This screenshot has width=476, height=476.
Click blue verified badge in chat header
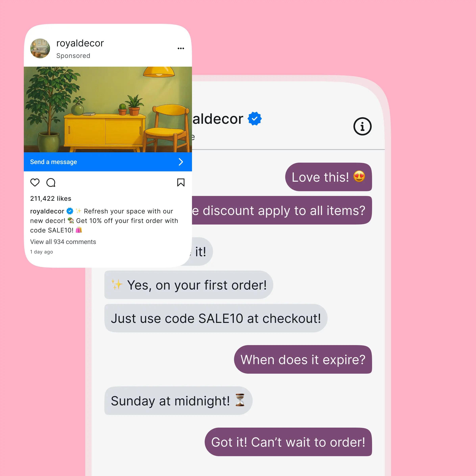(254, 119)
